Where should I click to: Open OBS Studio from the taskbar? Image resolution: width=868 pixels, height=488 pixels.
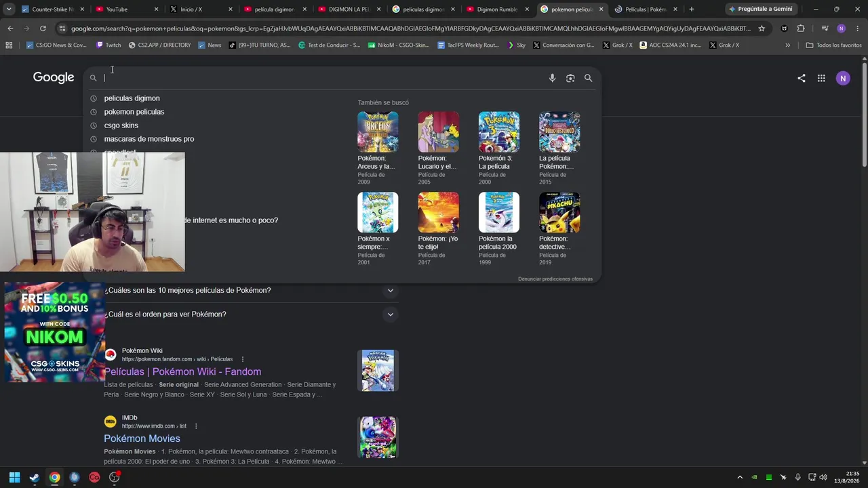coord(115,477)
